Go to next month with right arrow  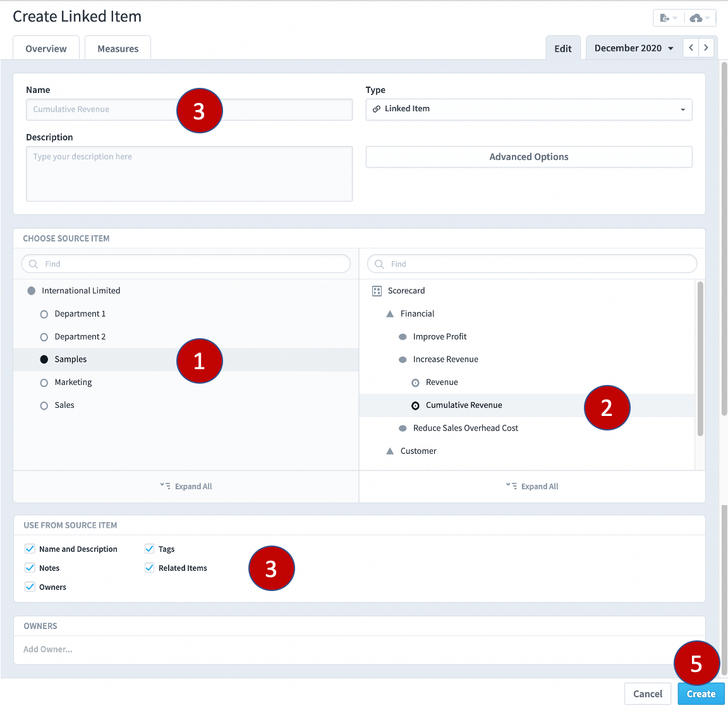(x=706, y=47)
